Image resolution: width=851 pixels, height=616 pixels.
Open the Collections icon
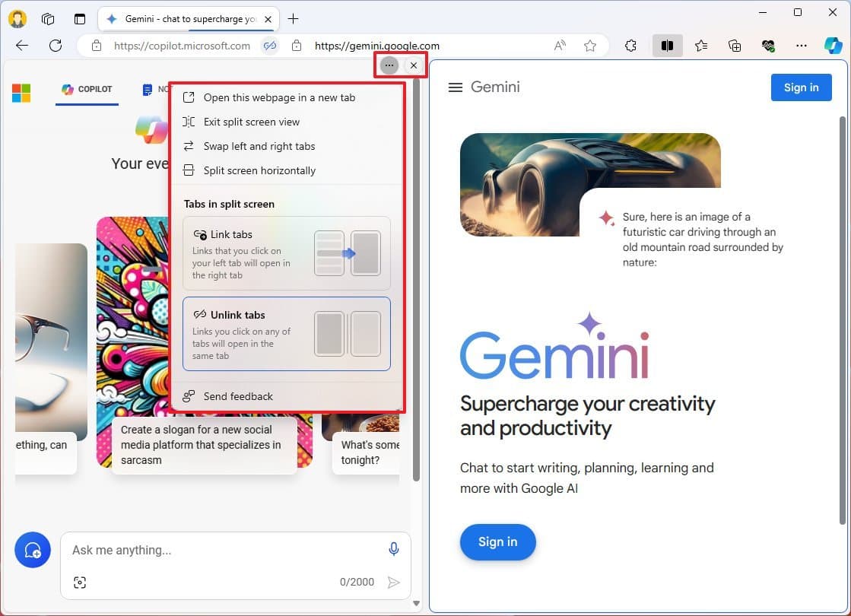pyautogui.click(x=734, y=46)
